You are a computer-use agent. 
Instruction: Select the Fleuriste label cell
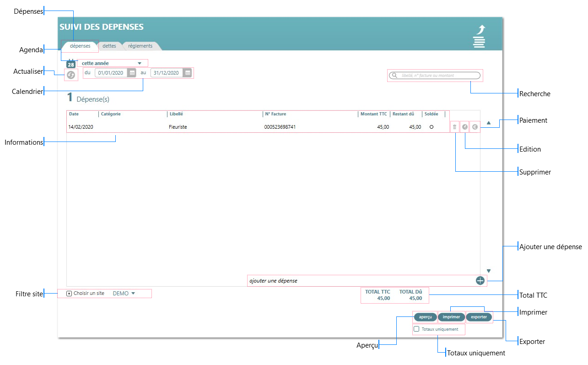(178, 127)
